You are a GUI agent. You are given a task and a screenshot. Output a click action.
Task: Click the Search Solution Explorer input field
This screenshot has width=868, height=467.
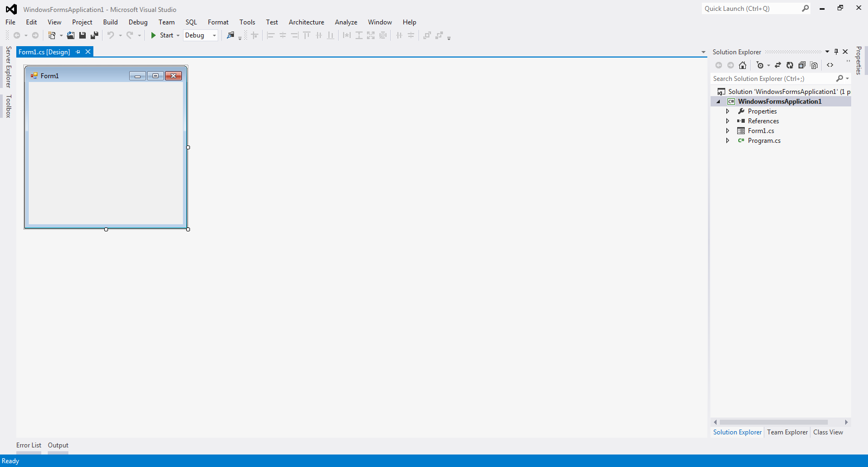[773, 79]
